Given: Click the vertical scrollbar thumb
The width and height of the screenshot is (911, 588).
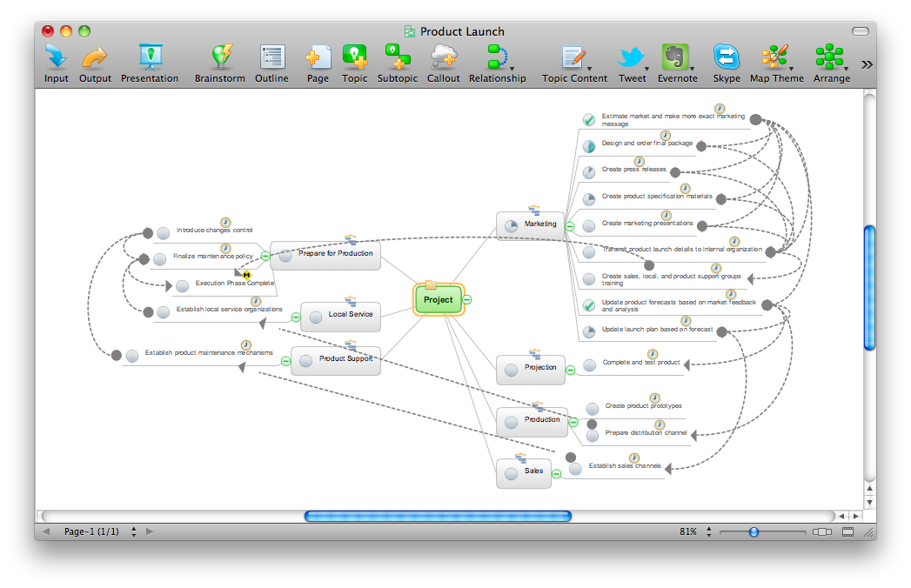Looking at the screenshot, I should pyautogui.click(x=869, y=288).
